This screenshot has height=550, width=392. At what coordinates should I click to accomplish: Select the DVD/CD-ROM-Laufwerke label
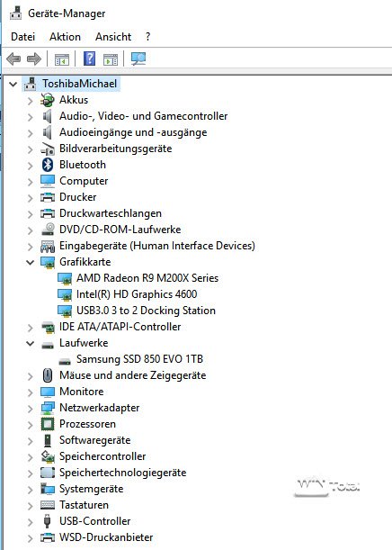120,230
